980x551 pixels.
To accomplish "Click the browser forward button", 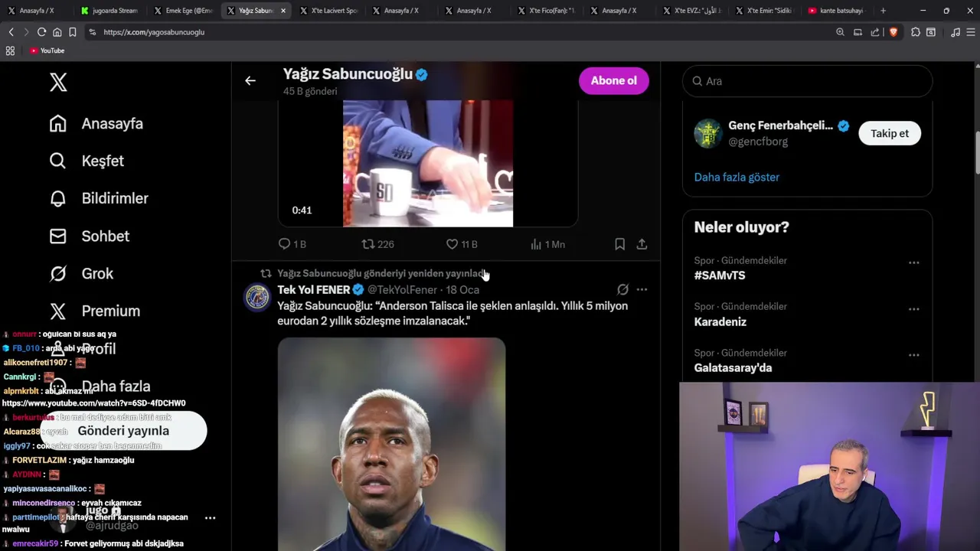I will tap(26, 32).
